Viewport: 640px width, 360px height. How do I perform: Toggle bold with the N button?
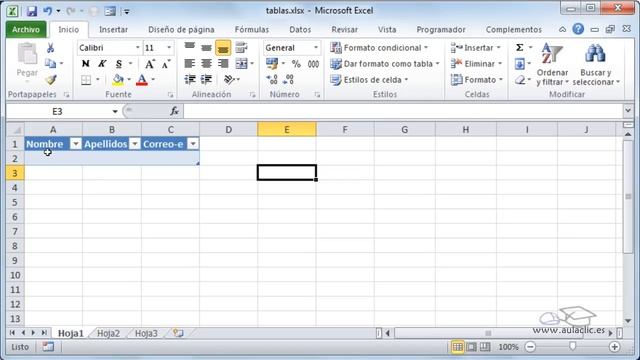point(85,64)
